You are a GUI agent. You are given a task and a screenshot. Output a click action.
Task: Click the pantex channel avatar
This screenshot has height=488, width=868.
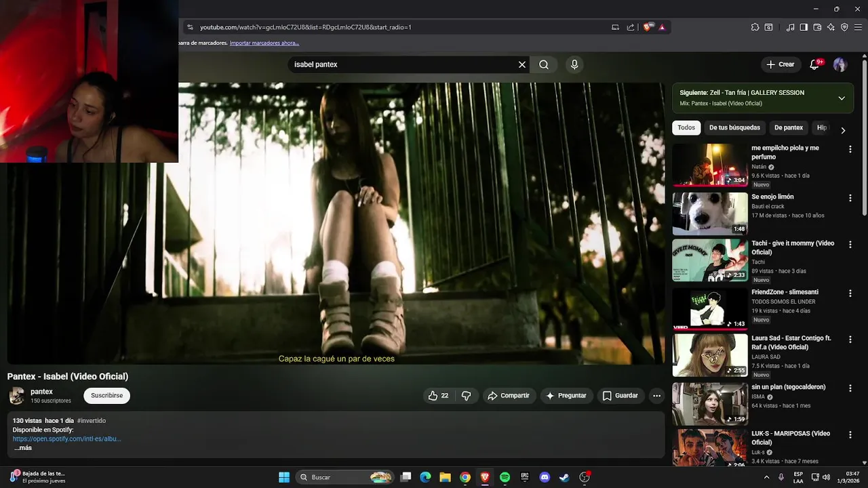(16, 396)
